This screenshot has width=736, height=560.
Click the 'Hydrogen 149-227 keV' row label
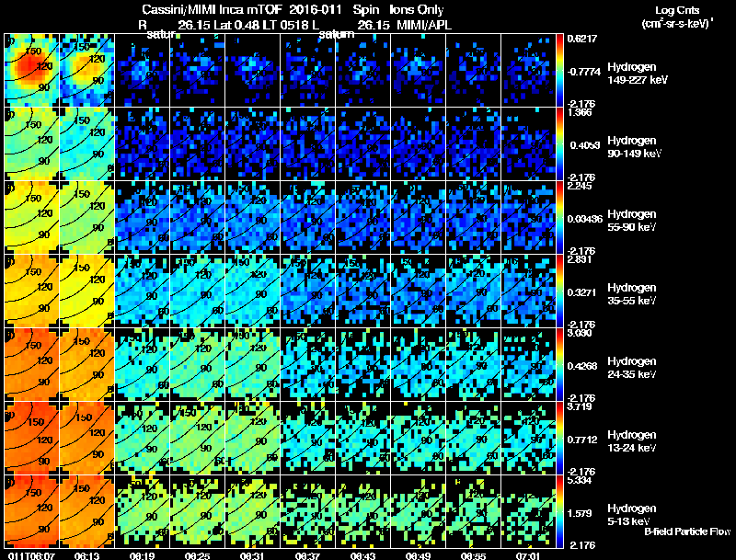(638, 74)
